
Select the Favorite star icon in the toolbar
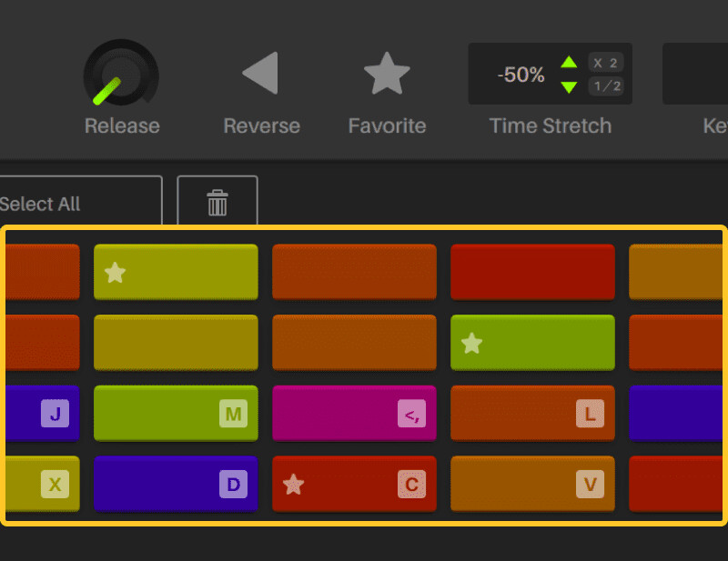point(387,74)
